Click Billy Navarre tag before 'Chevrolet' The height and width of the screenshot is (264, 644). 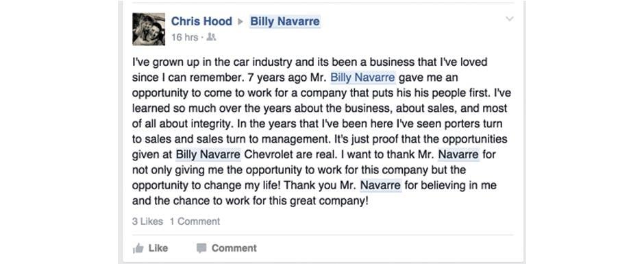click(208, 154)
